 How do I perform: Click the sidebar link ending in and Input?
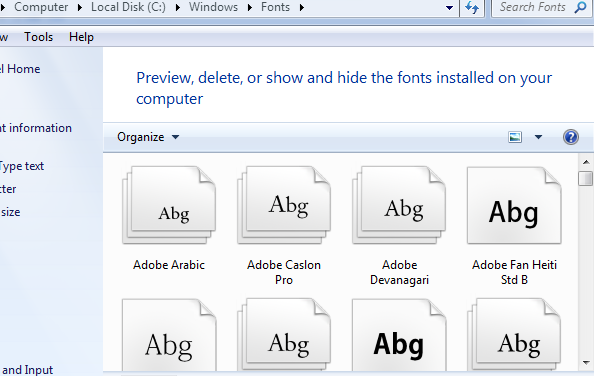[x=27, y=370]
